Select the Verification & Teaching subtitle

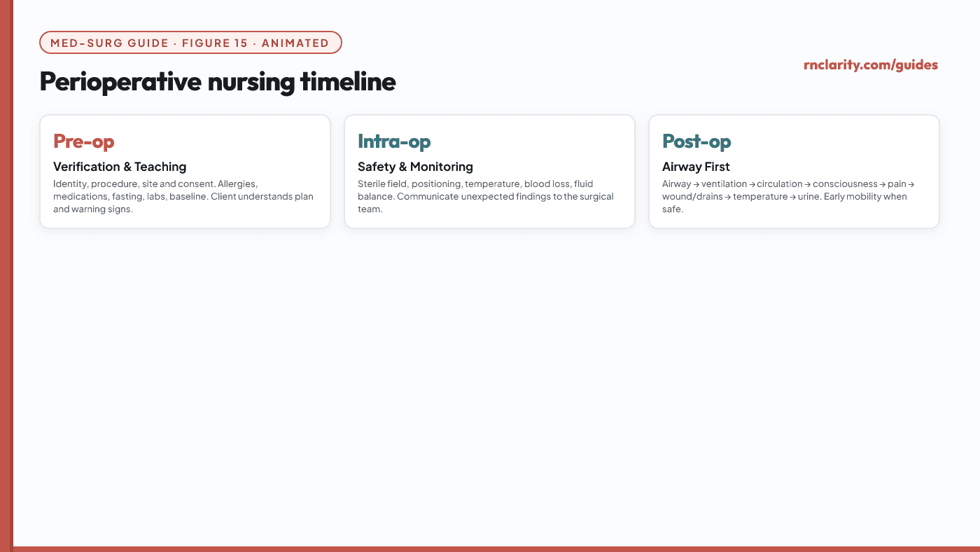120,167
